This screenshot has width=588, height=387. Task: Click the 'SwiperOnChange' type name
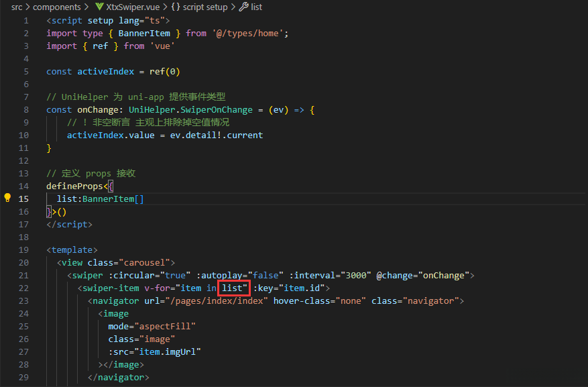[217, 110]
